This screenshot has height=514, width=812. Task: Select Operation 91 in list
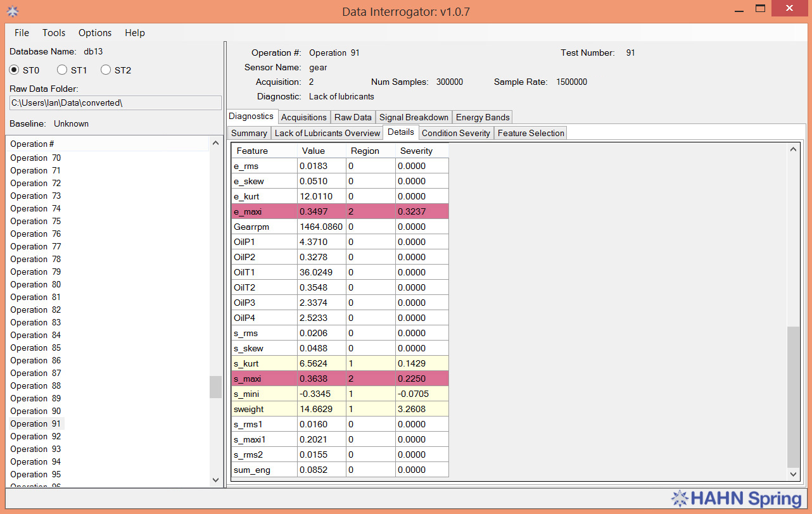35,423
